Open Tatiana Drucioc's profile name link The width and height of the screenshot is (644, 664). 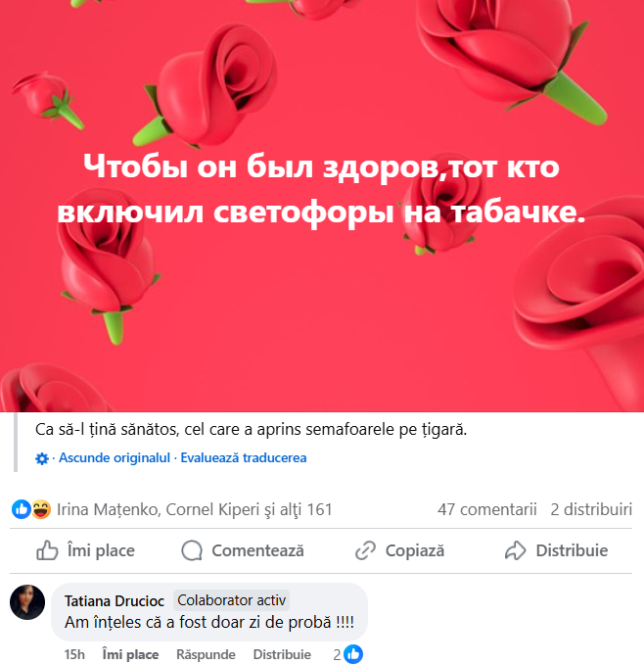(115, 601)
